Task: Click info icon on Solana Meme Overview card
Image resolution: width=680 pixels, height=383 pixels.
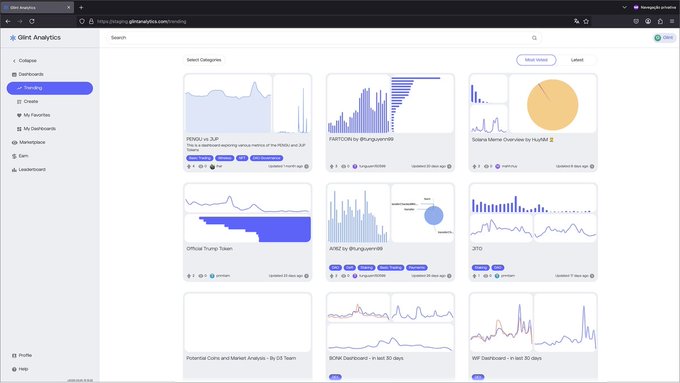Action: pyautogui.click(x=592, y=167)
